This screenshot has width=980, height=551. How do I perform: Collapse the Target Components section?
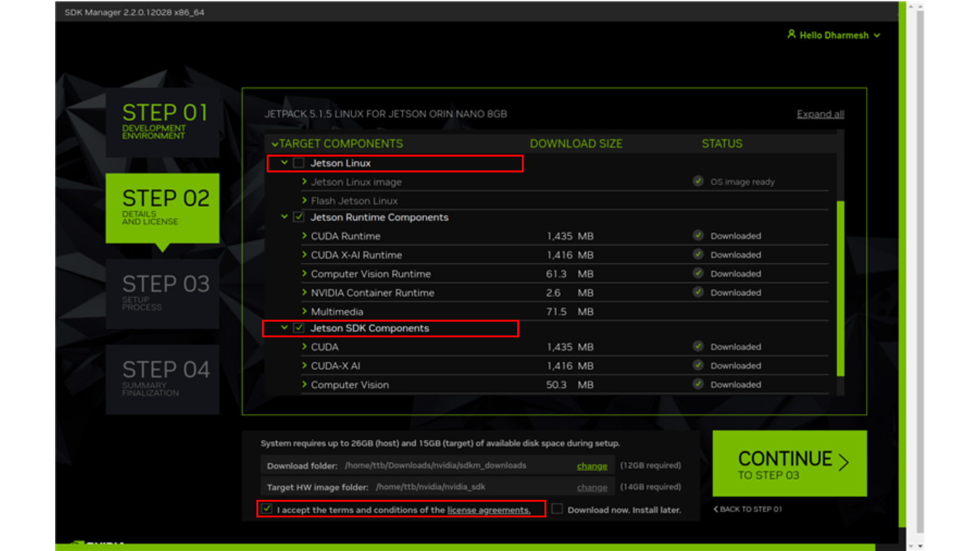[275, 144]
